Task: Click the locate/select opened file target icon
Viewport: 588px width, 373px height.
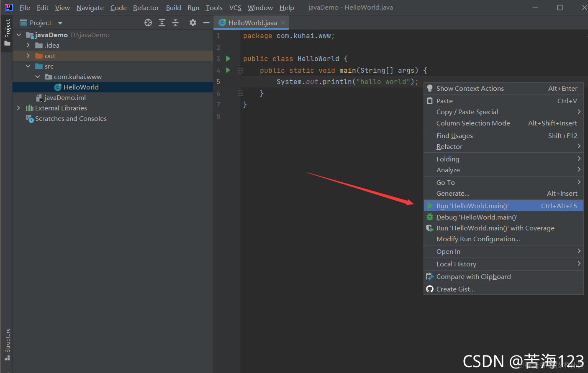Action: (x=148, y=23)
